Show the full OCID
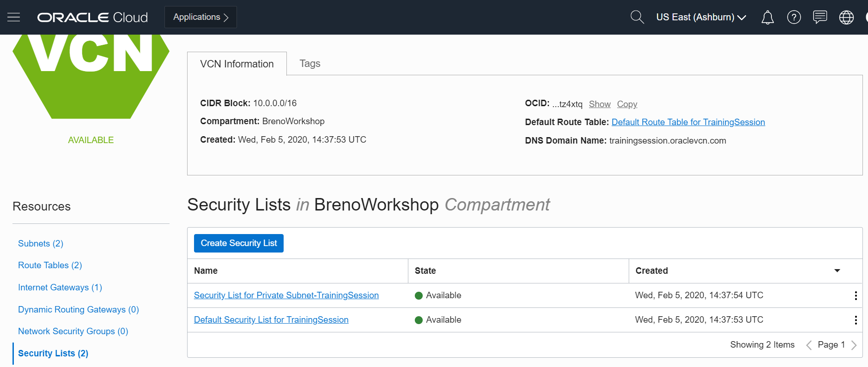 (600, 104)
